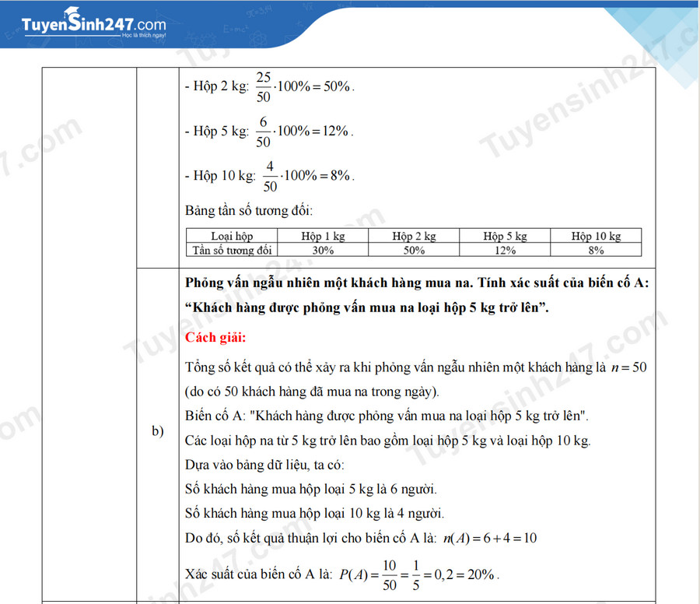Click the 'Dựa vào bảng dữ liệu, ta có:' line
The image size is (700, 604).
[x=264, y=465]
